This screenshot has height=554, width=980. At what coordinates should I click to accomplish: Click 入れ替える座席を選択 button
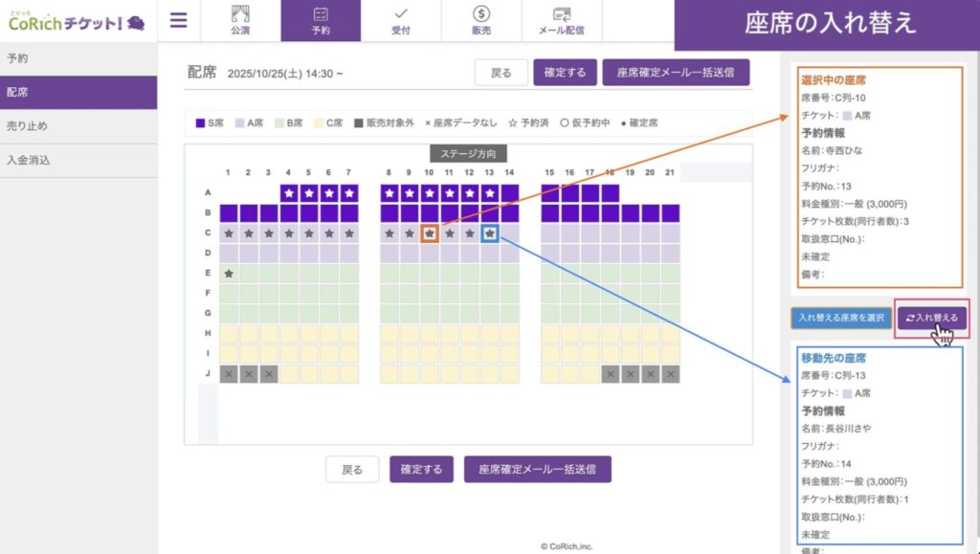[841, 317]
